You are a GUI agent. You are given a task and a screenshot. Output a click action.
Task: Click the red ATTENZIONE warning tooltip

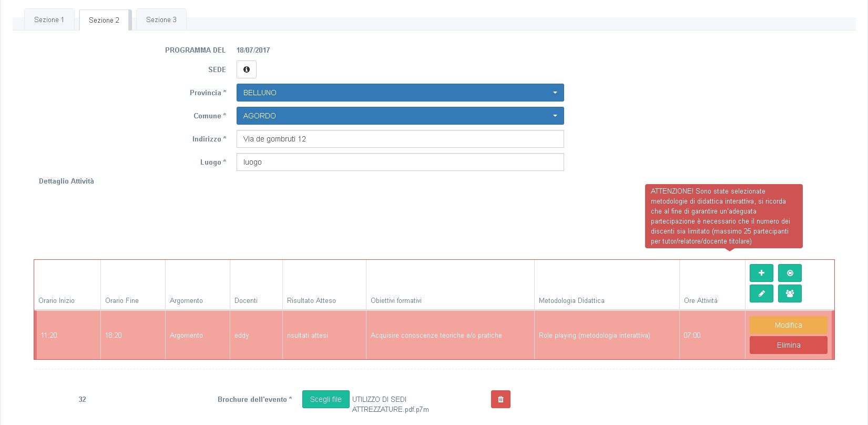[723, 216]
